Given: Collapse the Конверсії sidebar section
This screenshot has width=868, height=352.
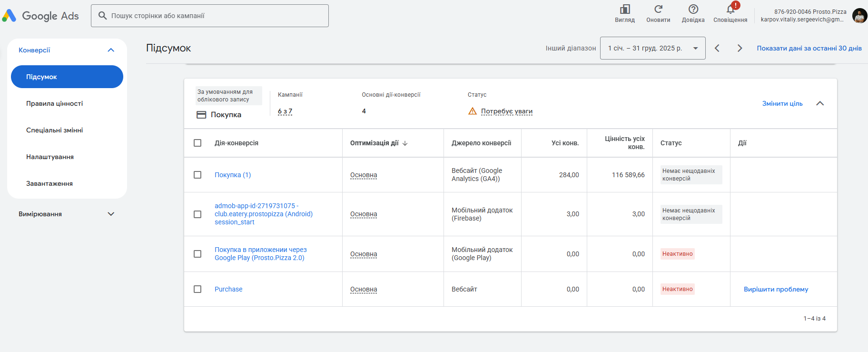Looking at the screenshot, I should [x=111, y=50].
